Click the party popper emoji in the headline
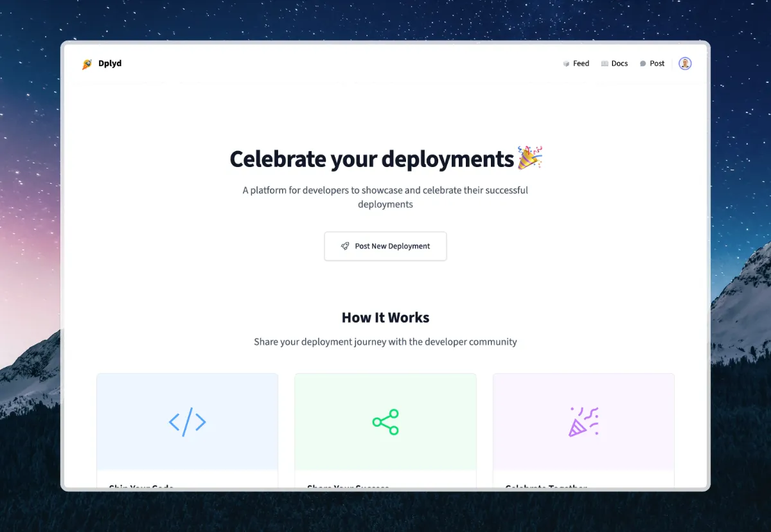The image size is (771, 532). [531, 157]
